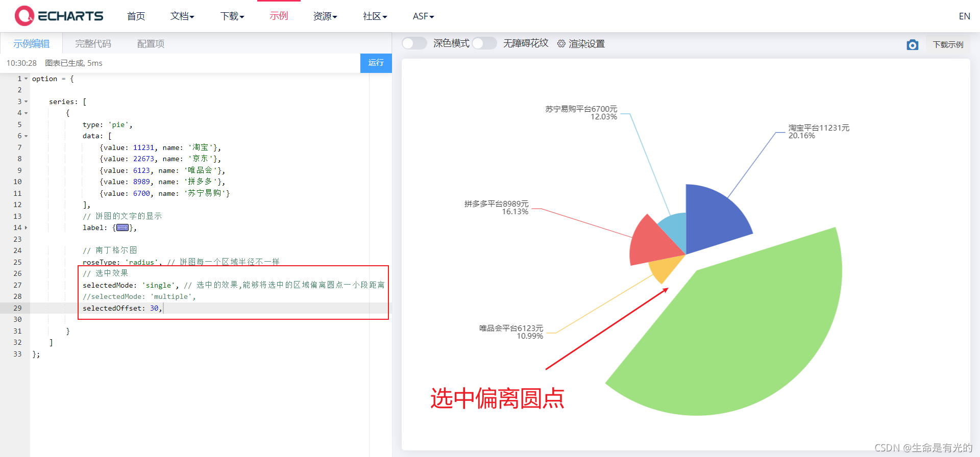Switch to the 示例编辑 tab
The height and width of the screenshot is (457, 980).
(32, 43)
